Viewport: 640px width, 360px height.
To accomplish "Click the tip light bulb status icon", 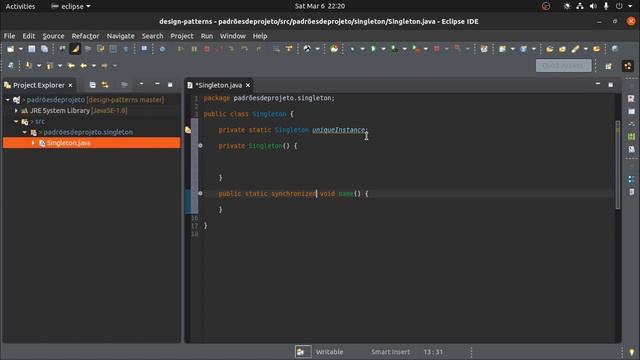I will coord(631,352).
